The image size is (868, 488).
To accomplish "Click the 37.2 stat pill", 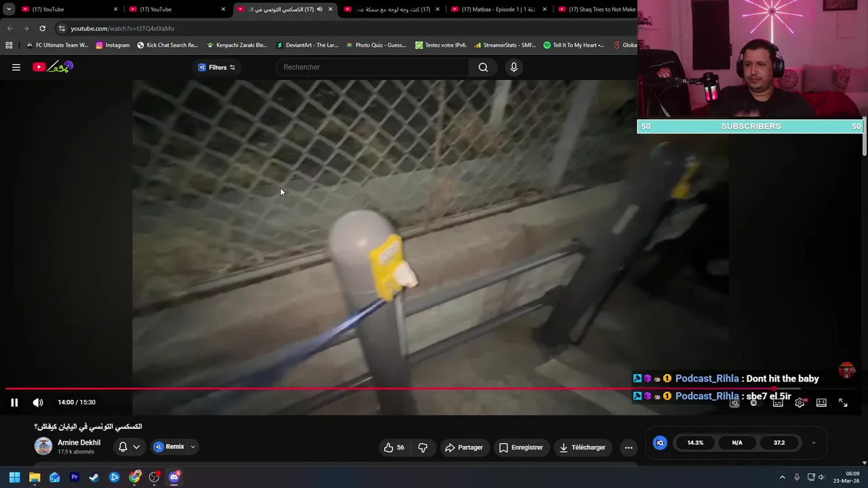I will (x=779, y=443).
